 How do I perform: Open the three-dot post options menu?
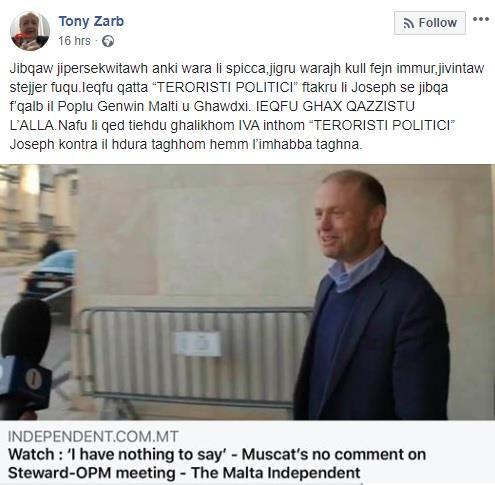pyautogui.click(x=481, y=19)
